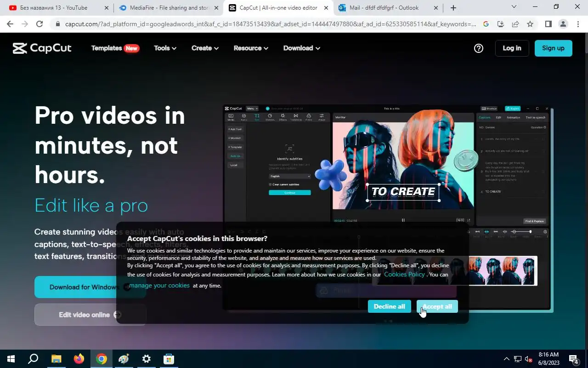Expand the Create dropdown menu
Viewport: 588px width, 368px height.
click(205, 48)
